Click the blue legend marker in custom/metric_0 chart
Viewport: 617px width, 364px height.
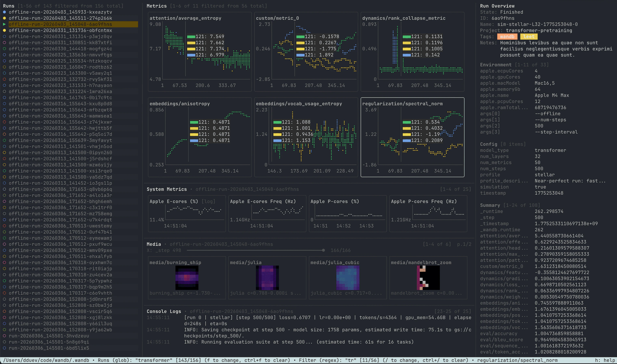click(301, 55)
